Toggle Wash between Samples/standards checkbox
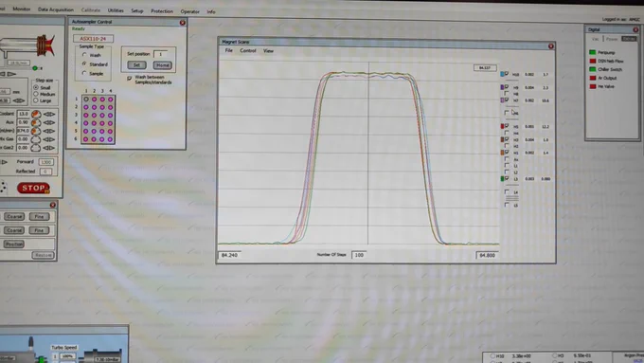The height and width of the screenshot is (363, 644). point(130,78)
